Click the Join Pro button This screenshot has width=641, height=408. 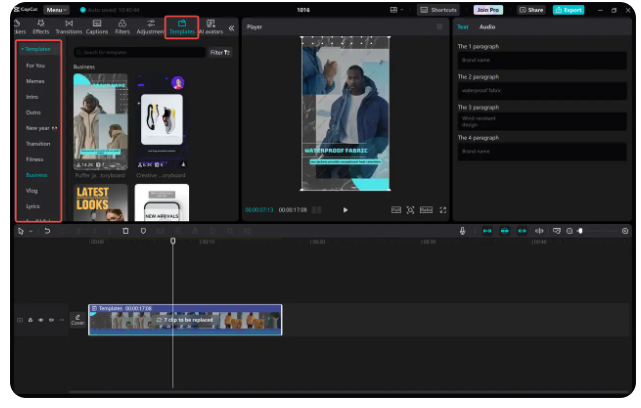[x=488, y=9]
